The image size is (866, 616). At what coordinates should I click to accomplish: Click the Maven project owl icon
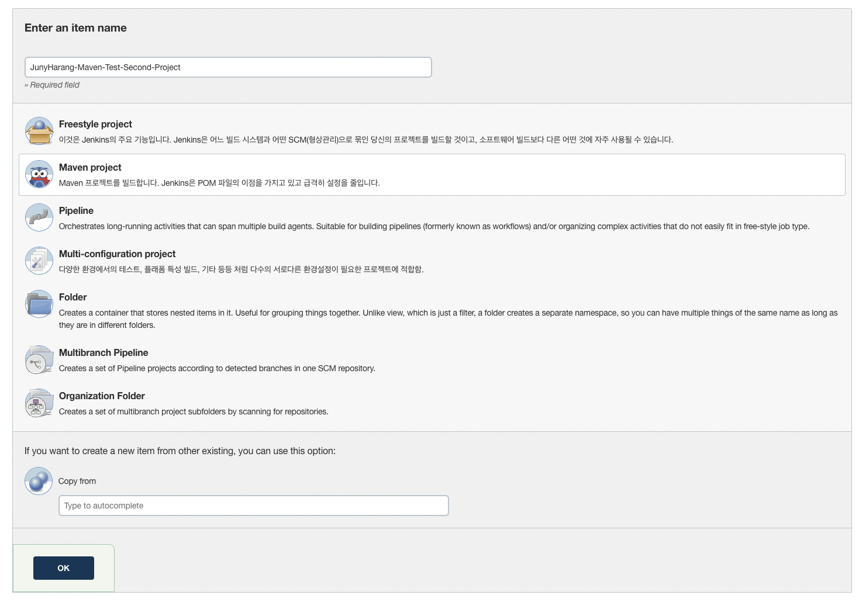tap(39, 174)
